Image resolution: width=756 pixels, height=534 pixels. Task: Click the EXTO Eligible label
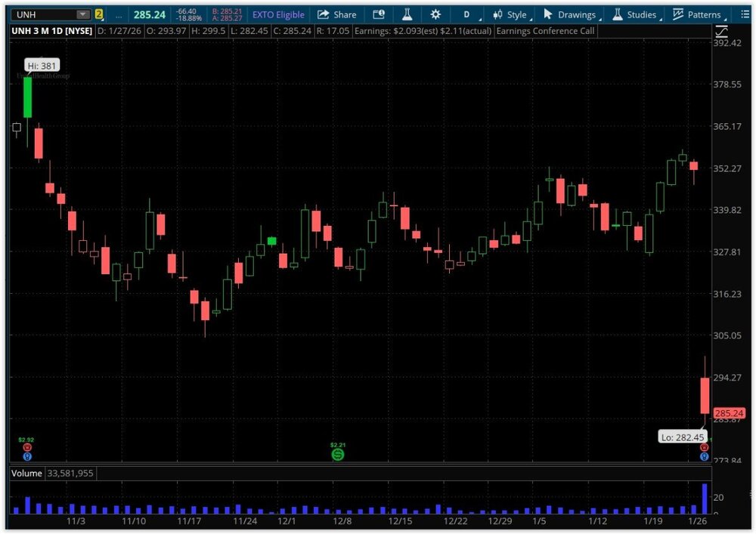point(278,14)
